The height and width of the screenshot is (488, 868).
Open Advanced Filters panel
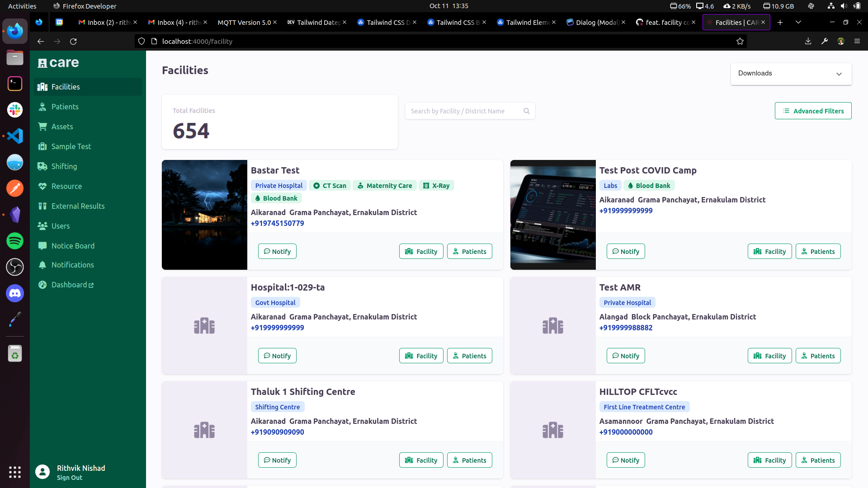[813, 111]
